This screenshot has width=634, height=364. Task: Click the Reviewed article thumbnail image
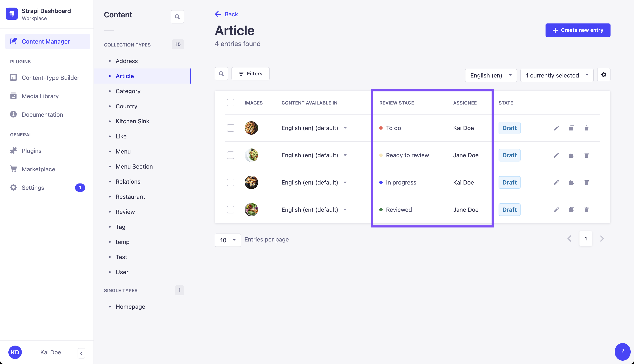(251, 210)
